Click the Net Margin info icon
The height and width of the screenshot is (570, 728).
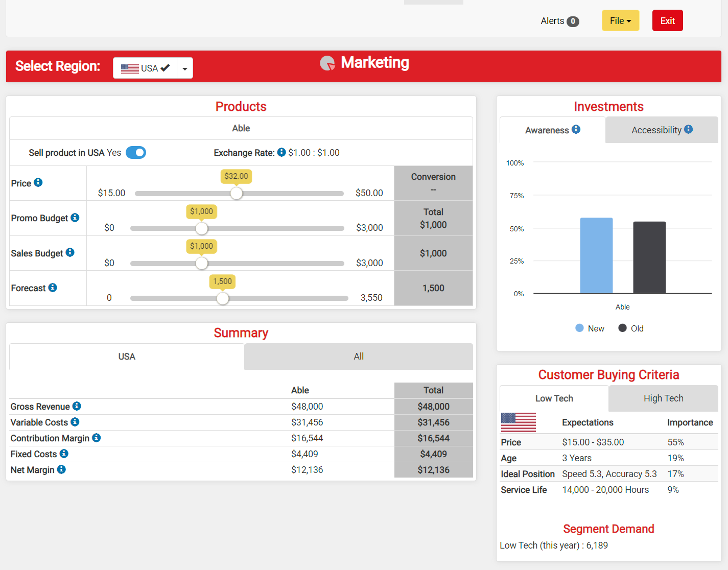coord(61,469)
